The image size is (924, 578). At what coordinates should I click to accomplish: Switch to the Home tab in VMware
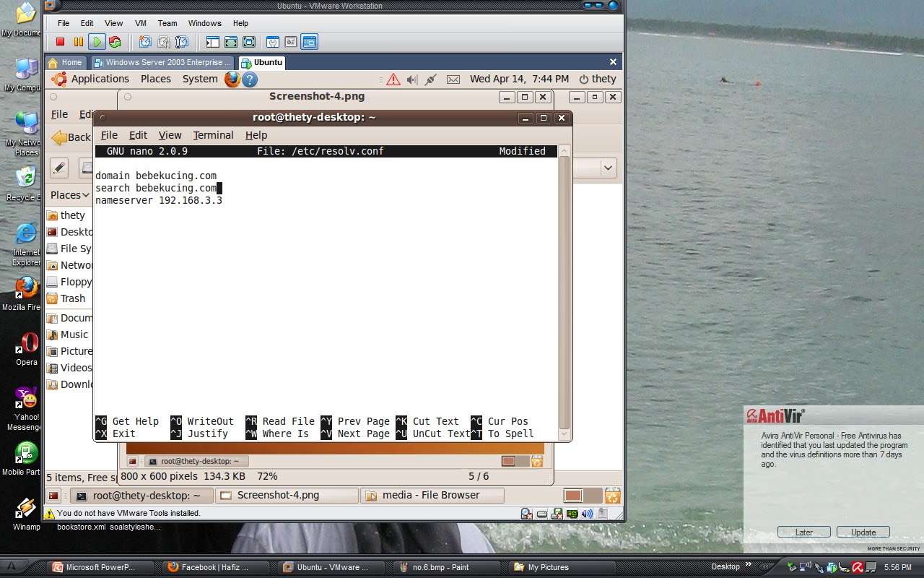coord(66,62)
